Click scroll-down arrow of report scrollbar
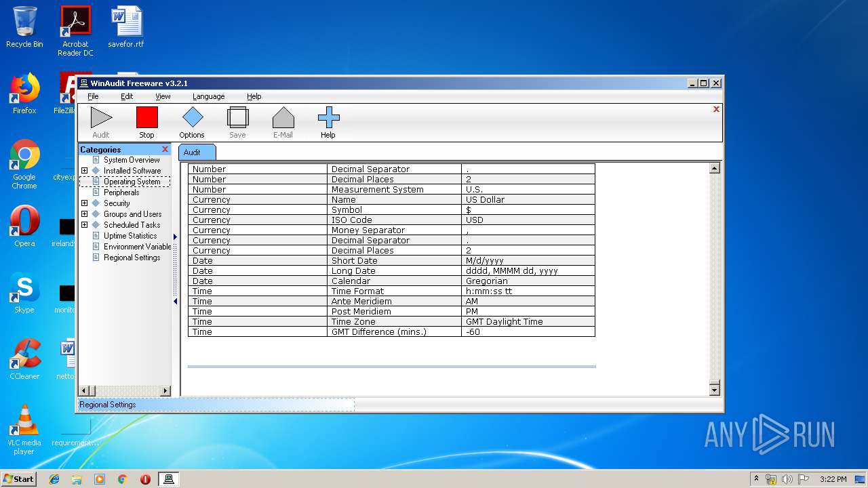 tap(714, 390)
